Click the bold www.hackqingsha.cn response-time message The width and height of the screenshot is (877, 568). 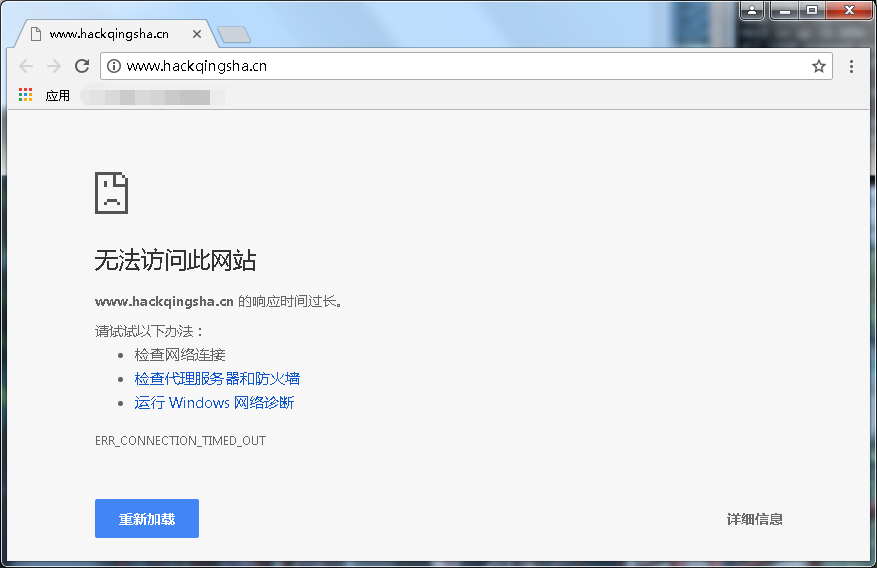click(x=219, y=301)
